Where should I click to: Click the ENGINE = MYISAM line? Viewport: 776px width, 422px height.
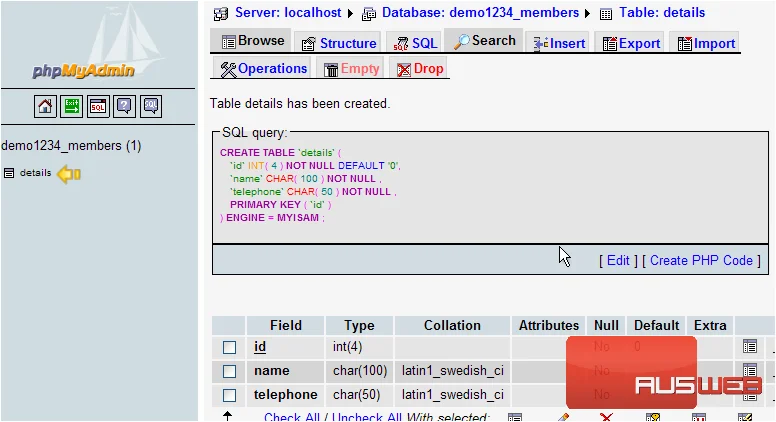273,217
